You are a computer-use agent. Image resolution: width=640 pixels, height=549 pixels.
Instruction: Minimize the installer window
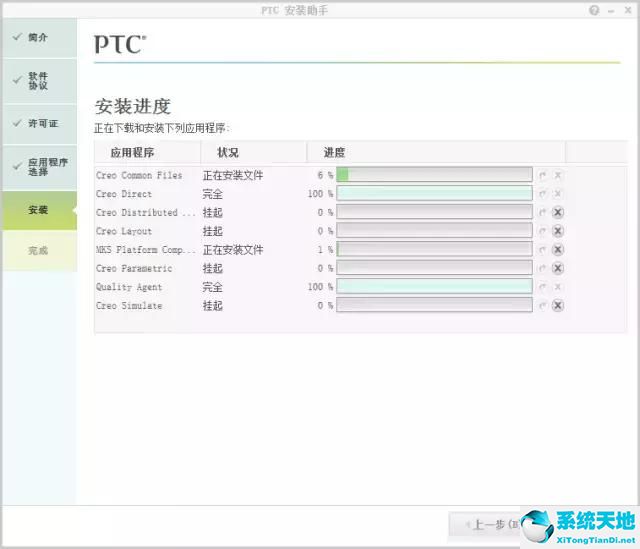(611, 11)
